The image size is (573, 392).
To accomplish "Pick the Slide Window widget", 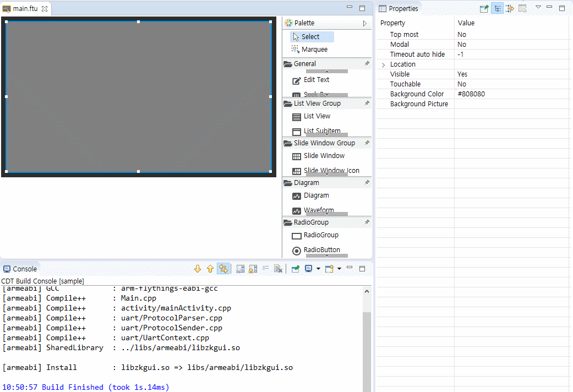I will pyautogui.click(x=318, y=156).
